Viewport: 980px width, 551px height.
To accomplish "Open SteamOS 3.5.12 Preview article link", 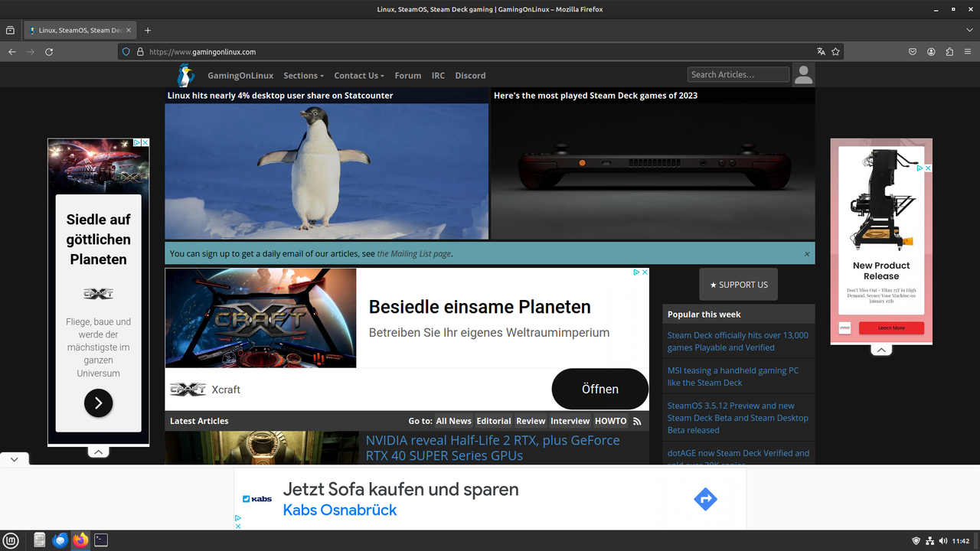I will click(738, 418).
